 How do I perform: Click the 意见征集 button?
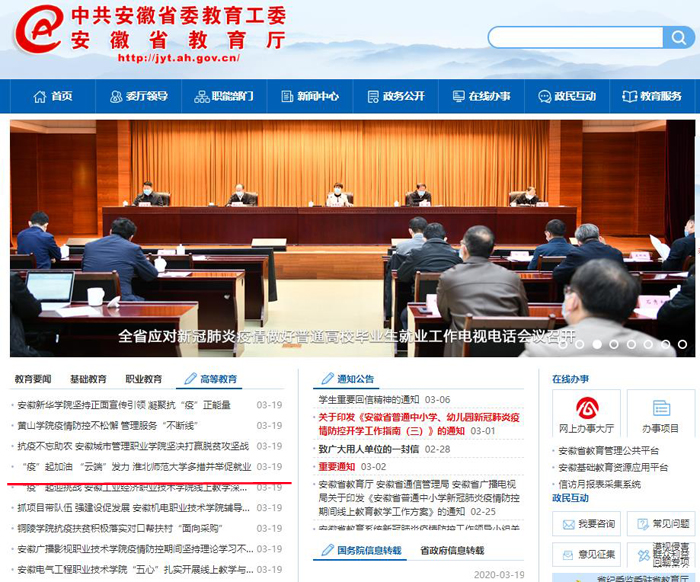[587, 553]
